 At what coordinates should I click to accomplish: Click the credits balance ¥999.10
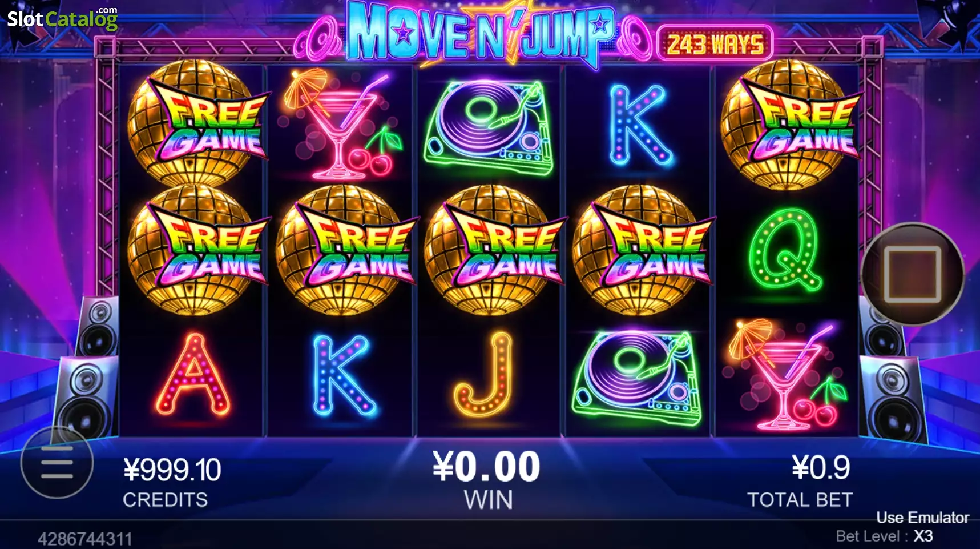pyautogui.click(x=172, y=470)
